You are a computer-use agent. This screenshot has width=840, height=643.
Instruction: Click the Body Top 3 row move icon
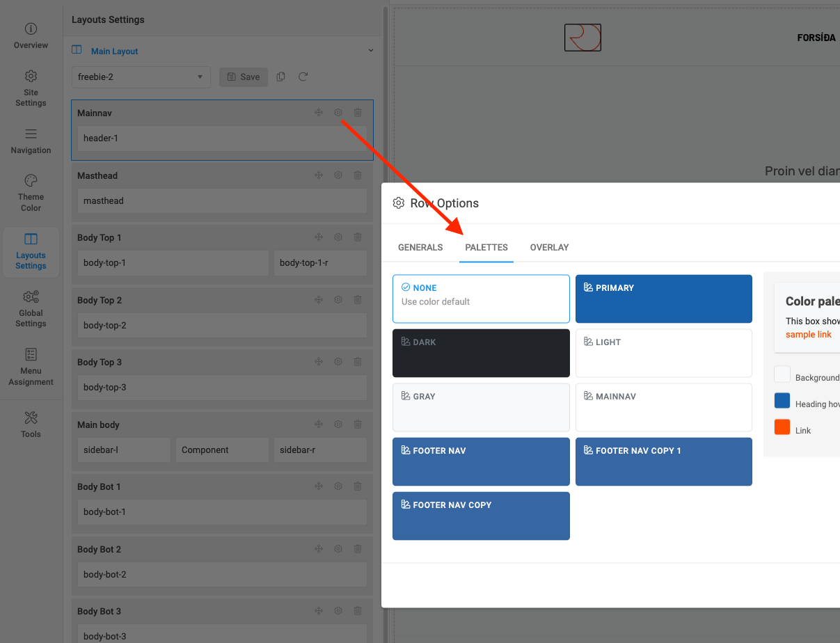click(319, 362)
